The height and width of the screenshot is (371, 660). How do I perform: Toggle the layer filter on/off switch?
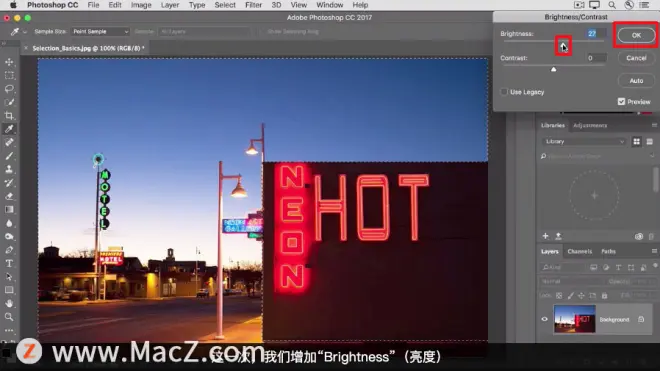tap(655, 266)
